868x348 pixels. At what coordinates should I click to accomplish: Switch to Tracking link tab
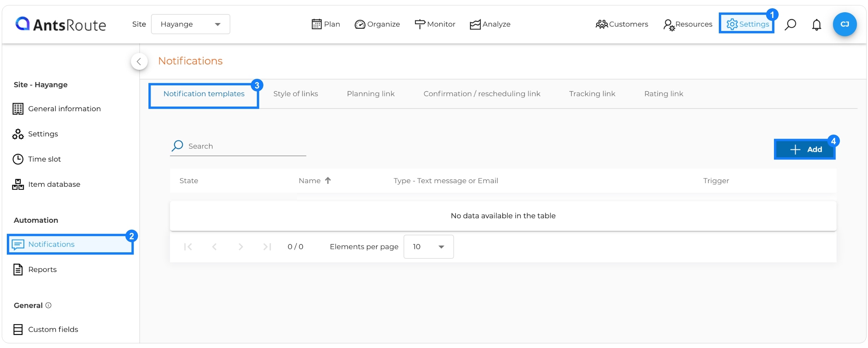(592, 94)
